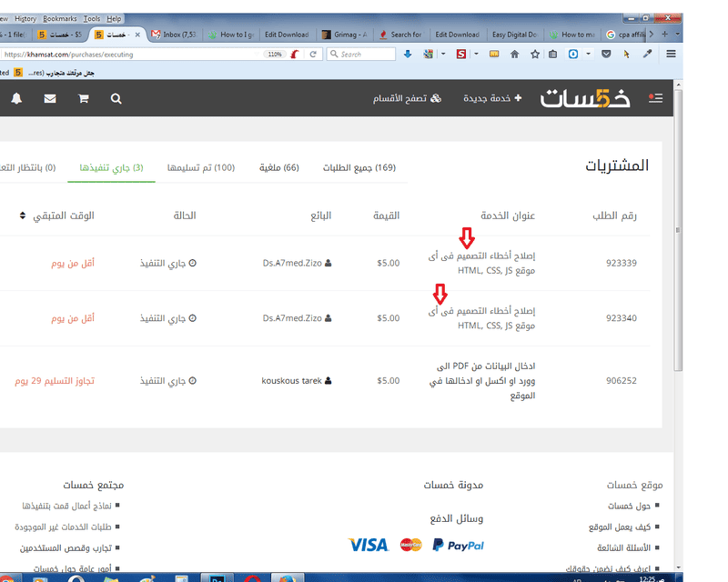Image resolution: width=728 pixels, height=582 pixels.
Task: Bookmark this page with the star icon
Action: click(x=535, y=55)
